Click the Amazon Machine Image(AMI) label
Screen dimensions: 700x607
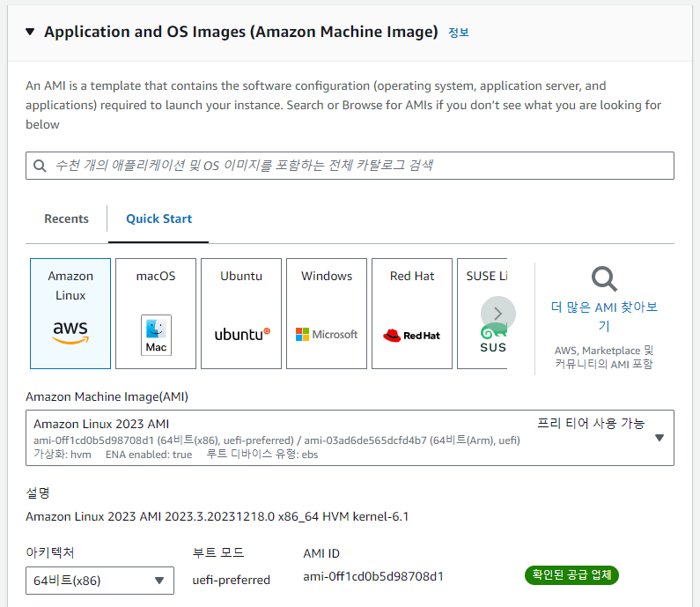pos(107,396)
